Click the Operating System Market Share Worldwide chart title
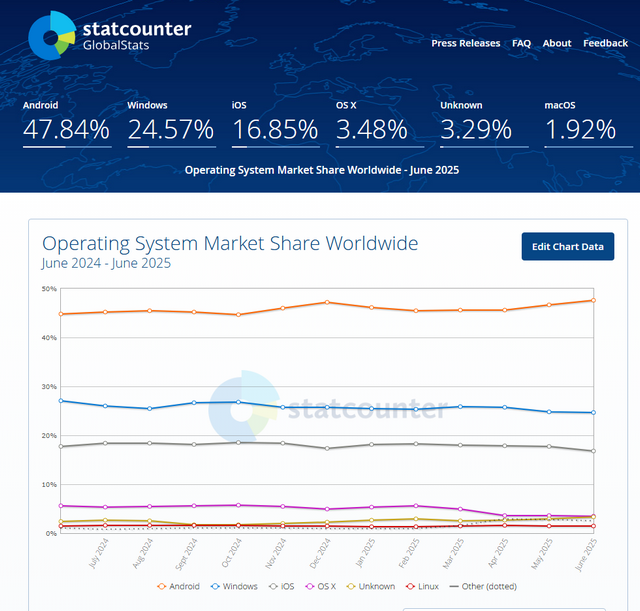640x611 pixels. tap(230, 243)
